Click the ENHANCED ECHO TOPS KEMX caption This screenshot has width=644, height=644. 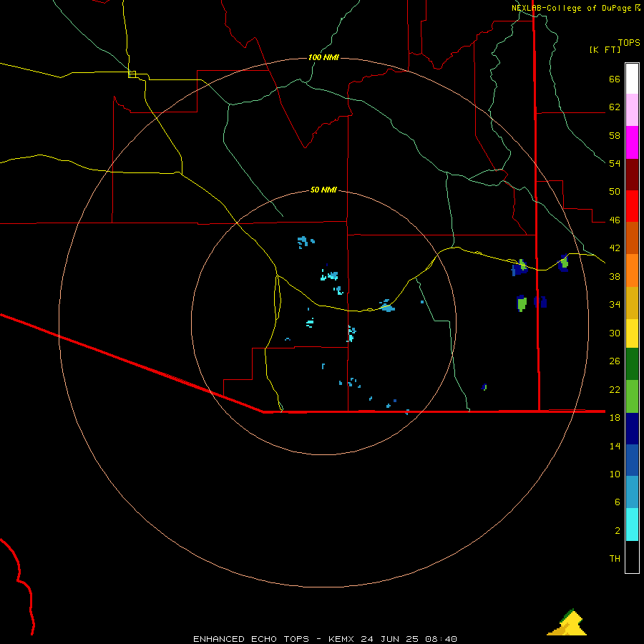click(x=325, y=639)
